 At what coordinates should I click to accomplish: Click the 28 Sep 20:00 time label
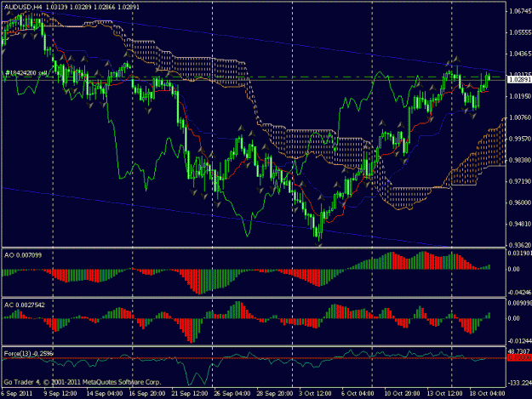coord(274,394)
